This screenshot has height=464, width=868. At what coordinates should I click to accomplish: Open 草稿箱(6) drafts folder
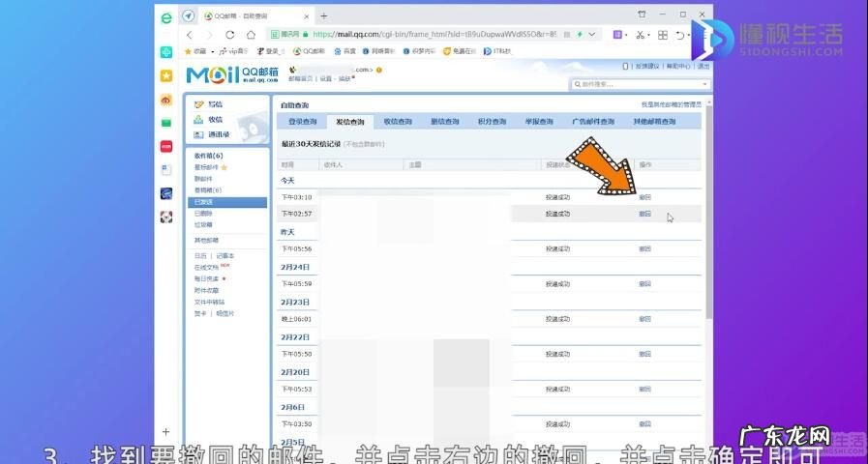pyautogui.click(x=208, y=190)
